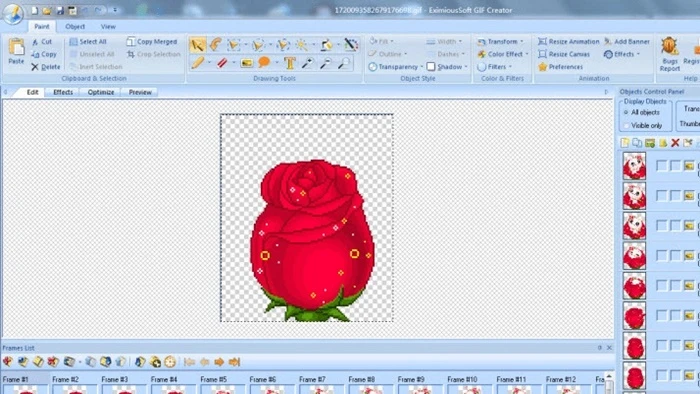Switch to the Effects editor tab

63,92
